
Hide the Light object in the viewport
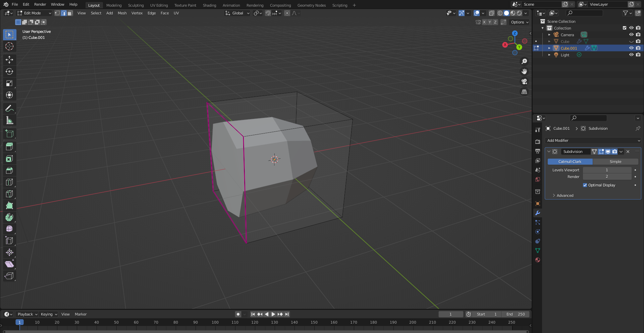[x=631, y=55]
